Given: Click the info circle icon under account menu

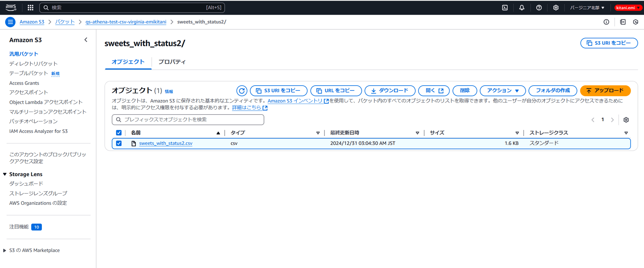Looking at the screenshot, I should [606, 22].
